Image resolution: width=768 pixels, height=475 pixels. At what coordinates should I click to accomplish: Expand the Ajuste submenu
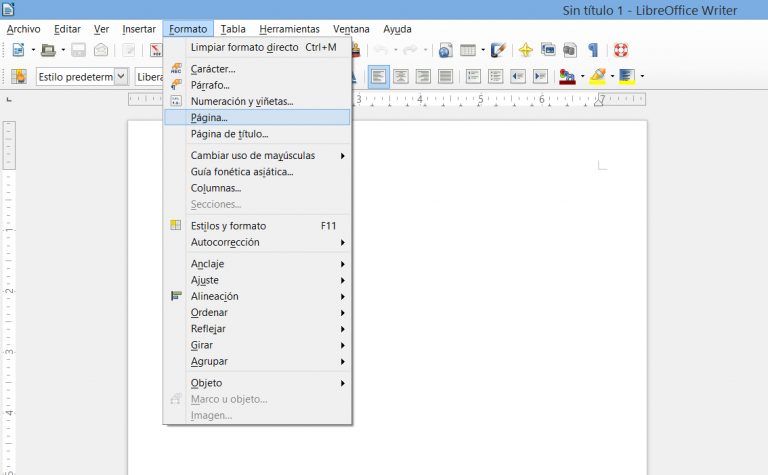pos(258,280)
